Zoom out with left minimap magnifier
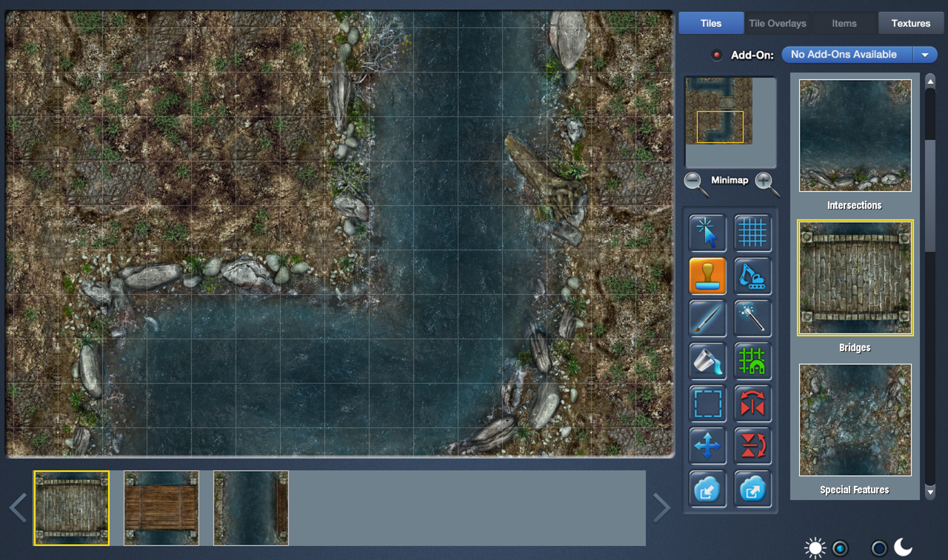 pyautogui.click(x=696, y=183)
